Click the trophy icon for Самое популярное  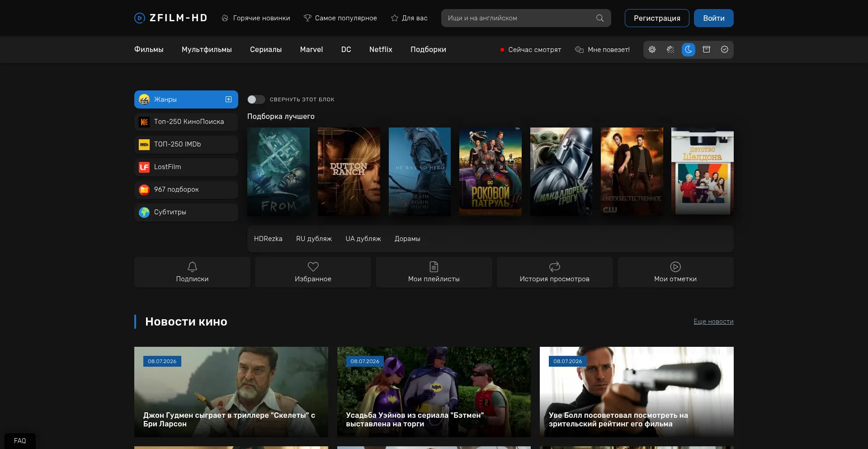point(307,18)
